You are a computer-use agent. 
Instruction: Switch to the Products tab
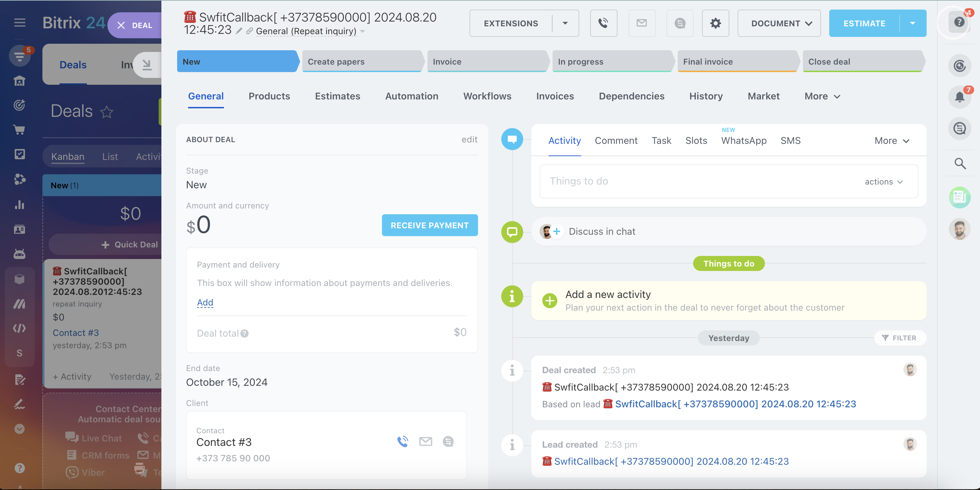(269, 96)
